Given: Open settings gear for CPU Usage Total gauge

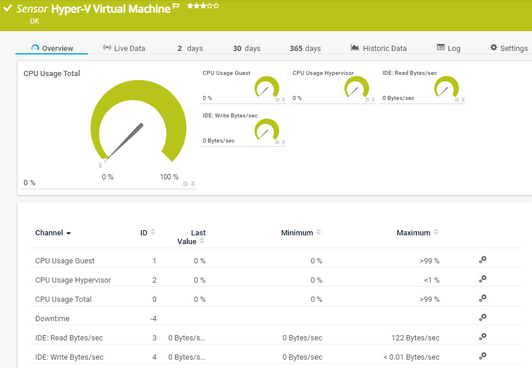Looking at the screenshot, I should point(185,184).
